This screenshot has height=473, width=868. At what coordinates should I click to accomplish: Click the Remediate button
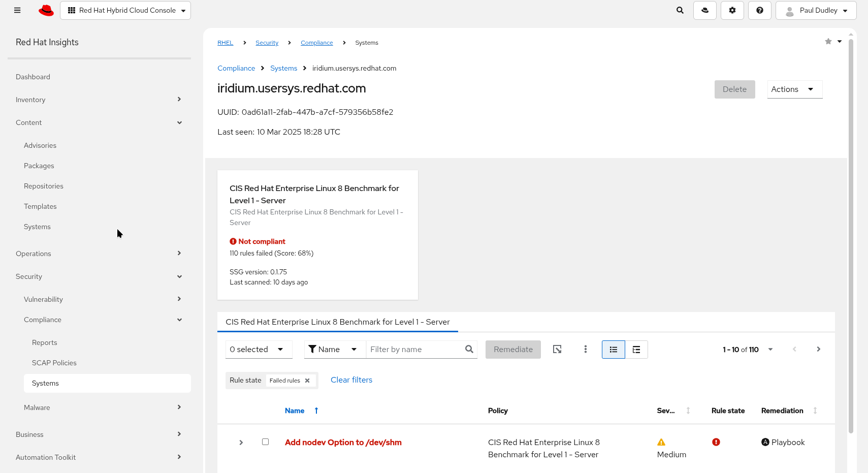(x=513, y=350)
